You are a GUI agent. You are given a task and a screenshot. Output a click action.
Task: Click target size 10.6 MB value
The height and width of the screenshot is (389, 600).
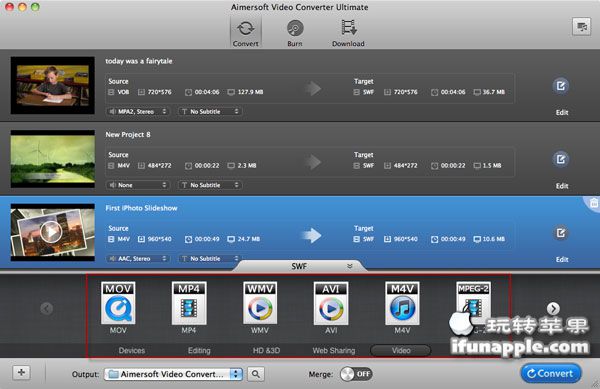(494, 239)
